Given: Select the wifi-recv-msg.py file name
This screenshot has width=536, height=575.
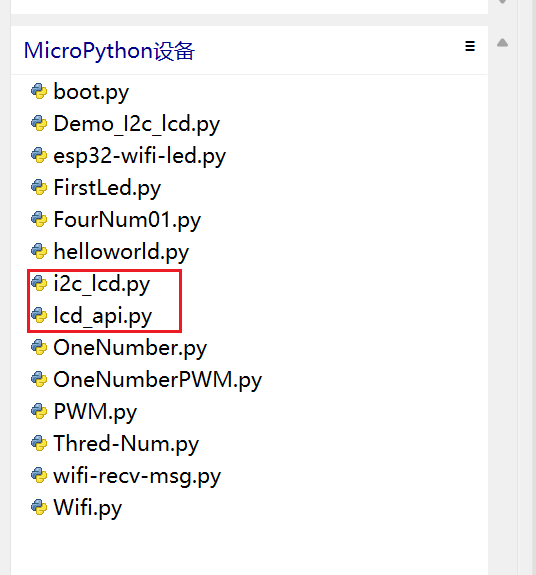Looking at the screenshot, I should [137, 476].
